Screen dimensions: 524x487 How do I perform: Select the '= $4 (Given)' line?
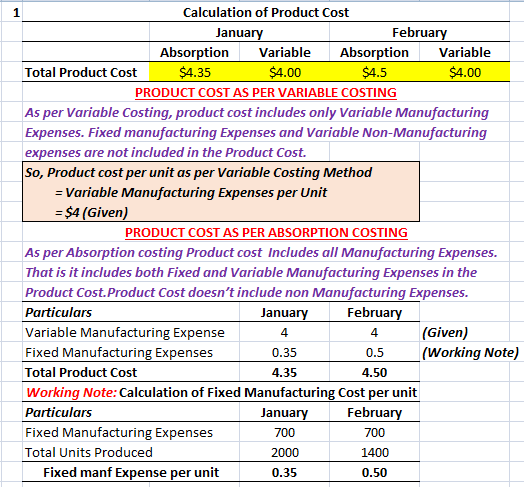(91, 213)
